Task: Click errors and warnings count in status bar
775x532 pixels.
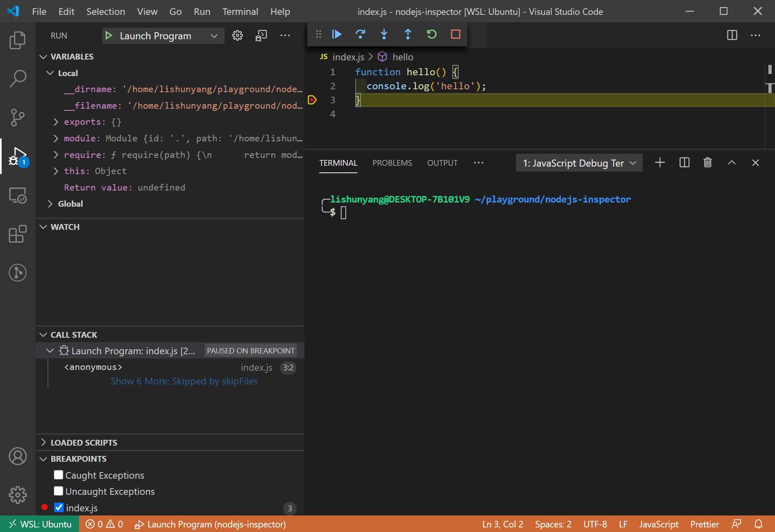Action: (x=104, y=524)
